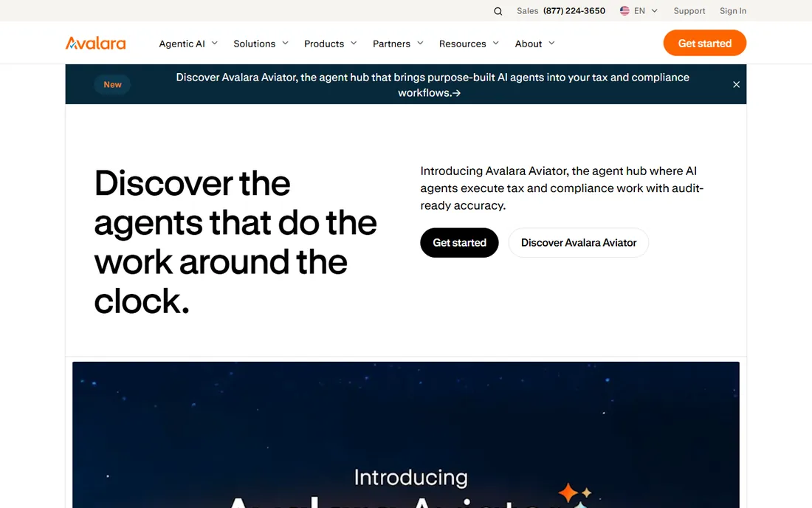Image resolution: width=812 pixels, height=508 pixels.
Task: Click the orange Get started button
Action: (x=704, y=43)
